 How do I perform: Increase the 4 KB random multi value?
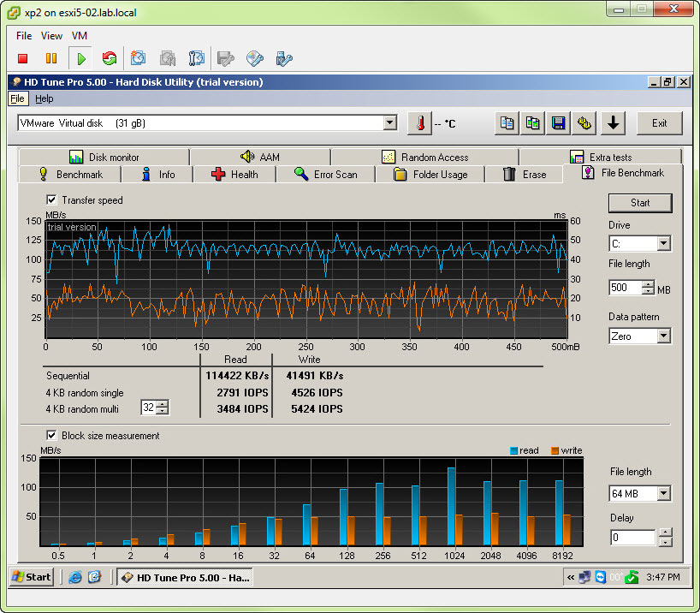click(163, 404)
